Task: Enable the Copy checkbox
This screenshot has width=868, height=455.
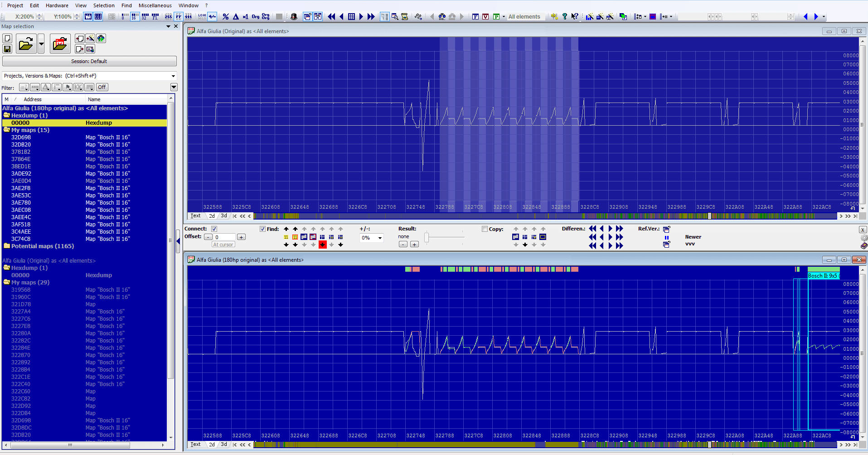Action: click(485, 229)
